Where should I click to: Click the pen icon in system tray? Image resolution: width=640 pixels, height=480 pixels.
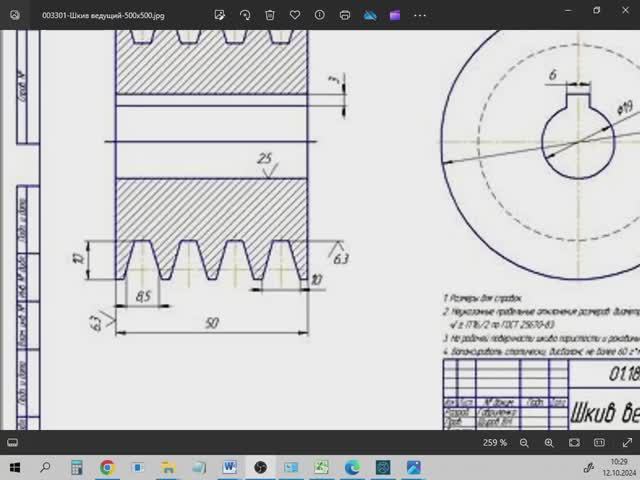pyautogui.click(x=588, y=467)
